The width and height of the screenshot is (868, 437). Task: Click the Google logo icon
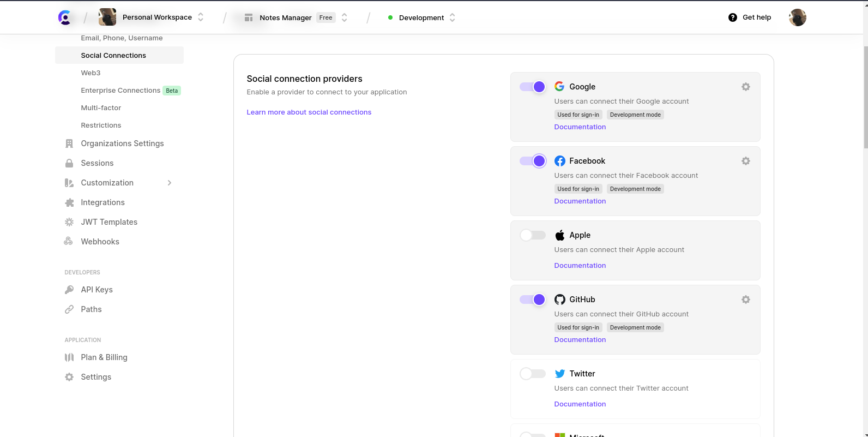click(x=559, y=86)
